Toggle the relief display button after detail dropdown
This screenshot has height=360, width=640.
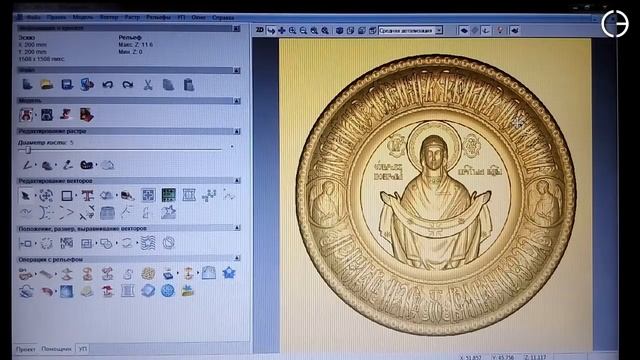[464, 31]
